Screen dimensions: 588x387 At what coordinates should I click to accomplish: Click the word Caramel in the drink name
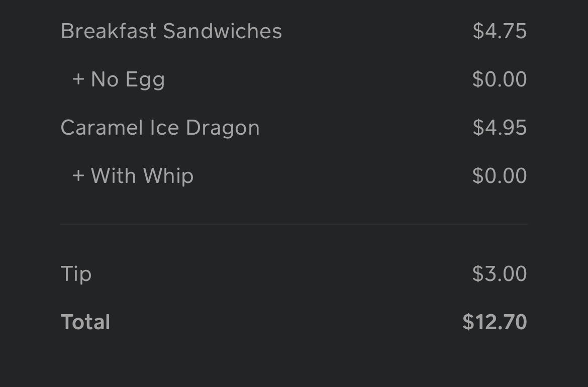tap(102, 128)
